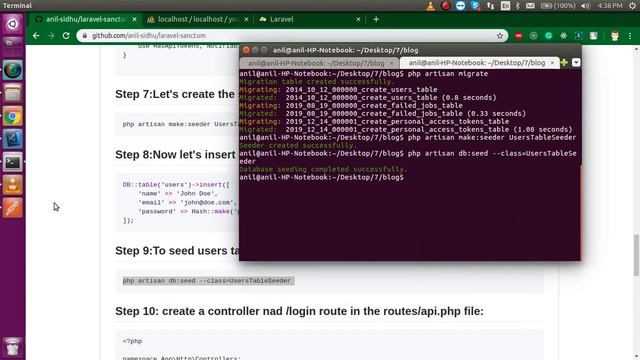Screen dimensions: 640x360
Task: Click 'Step 8:Now let's insert' heading
Action: coord(175,155)
